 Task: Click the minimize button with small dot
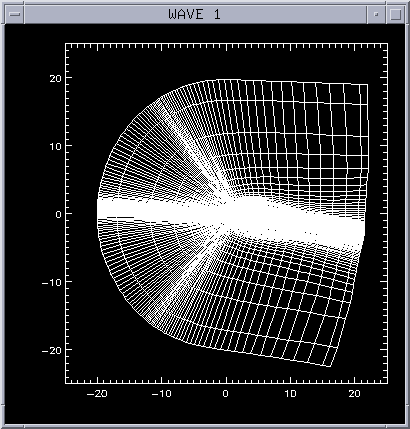pyautogui.click(x=376, y=14)
